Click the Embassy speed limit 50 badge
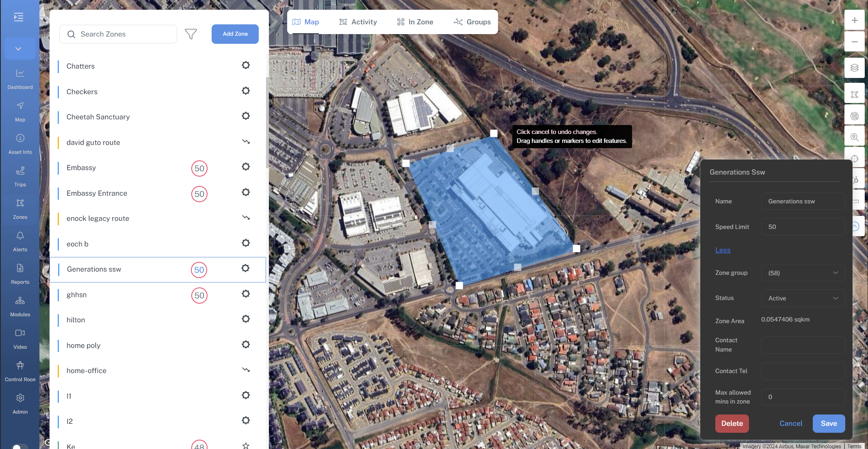This screenshot has width=868, height=449. [199, 168]
